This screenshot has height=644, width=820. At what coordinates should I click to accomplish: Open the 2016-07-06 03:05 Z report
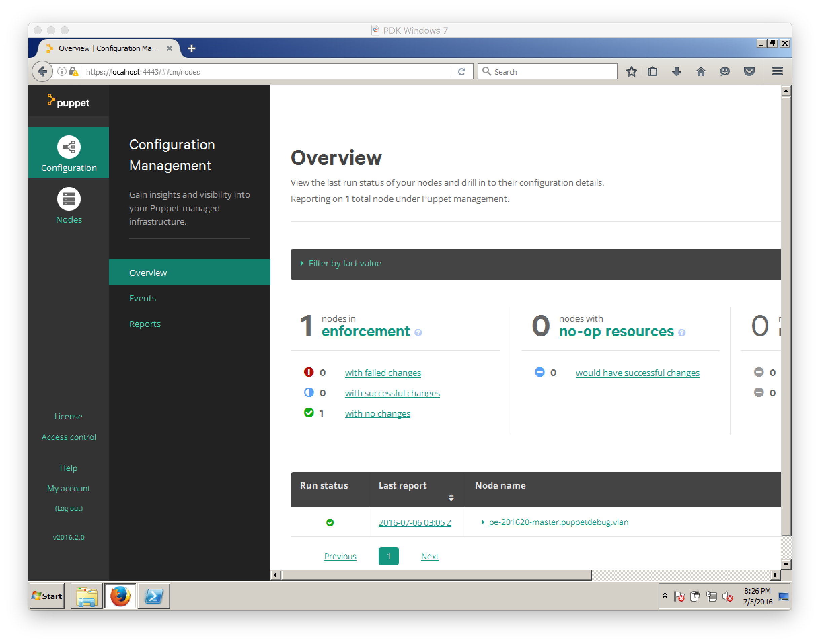(415, 522)
